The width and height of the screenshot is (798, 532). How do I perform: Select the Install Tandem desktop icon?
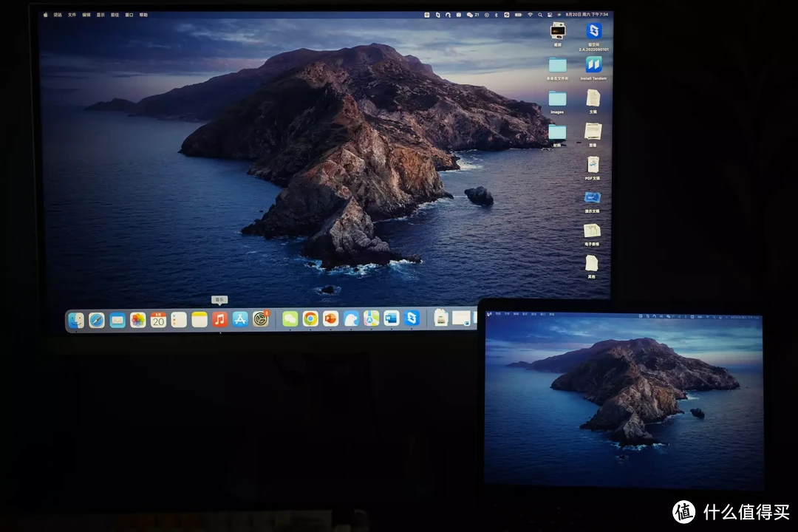(x=593, y=68)
